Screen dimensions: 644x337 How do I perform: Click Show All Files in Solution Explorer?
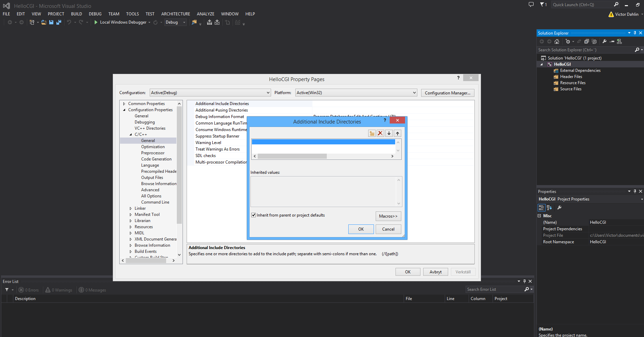click(594, 41)
